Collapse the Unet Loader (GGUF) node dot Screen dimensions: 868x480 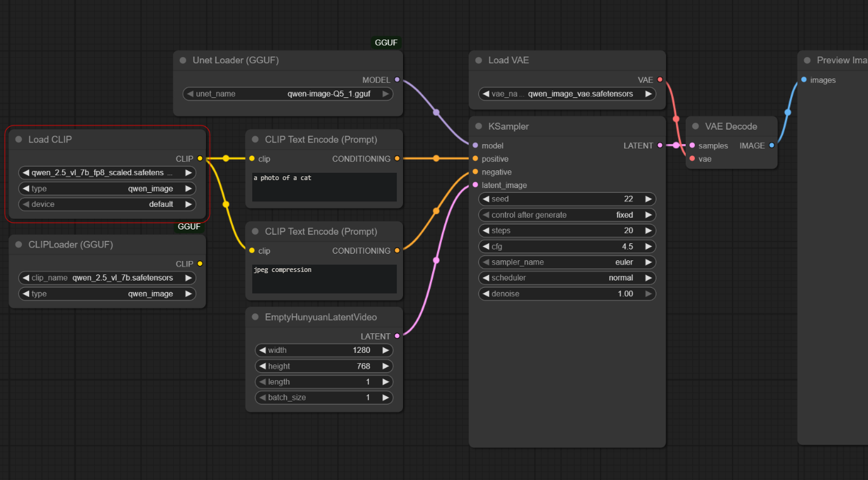(x=183, y=60)
